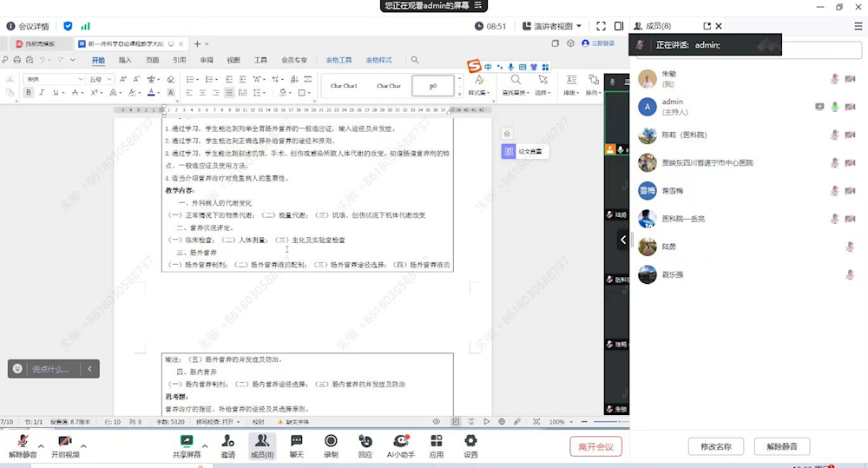Click the decrease indent icon
868x468 pixels.
point(229,79)
